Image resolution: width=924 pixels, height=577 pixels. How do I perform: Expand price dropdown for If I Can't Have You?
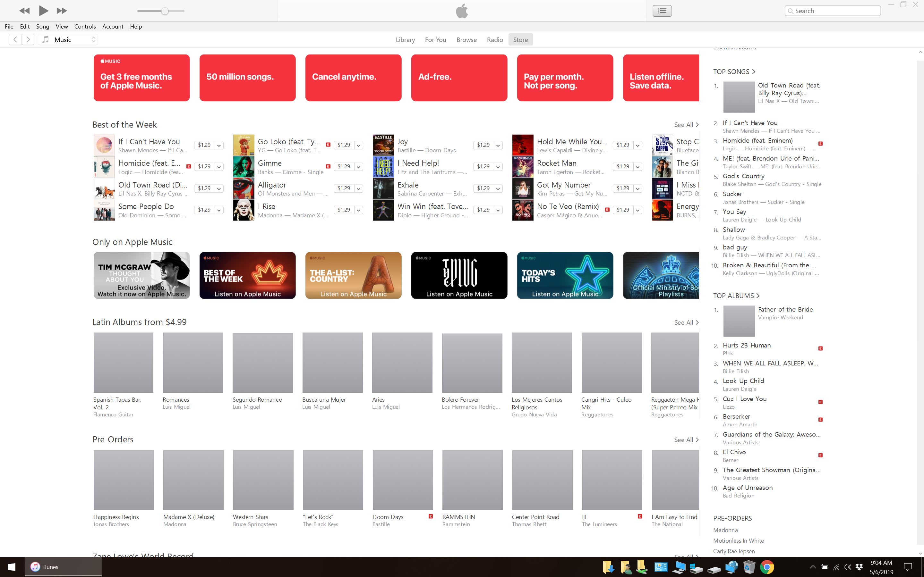pyautogui.click(x=219, y=146)
